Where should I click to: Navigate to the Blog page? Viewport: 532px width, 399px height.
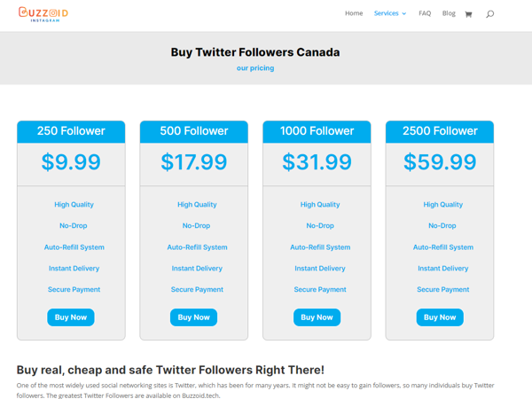pos(449,13)
